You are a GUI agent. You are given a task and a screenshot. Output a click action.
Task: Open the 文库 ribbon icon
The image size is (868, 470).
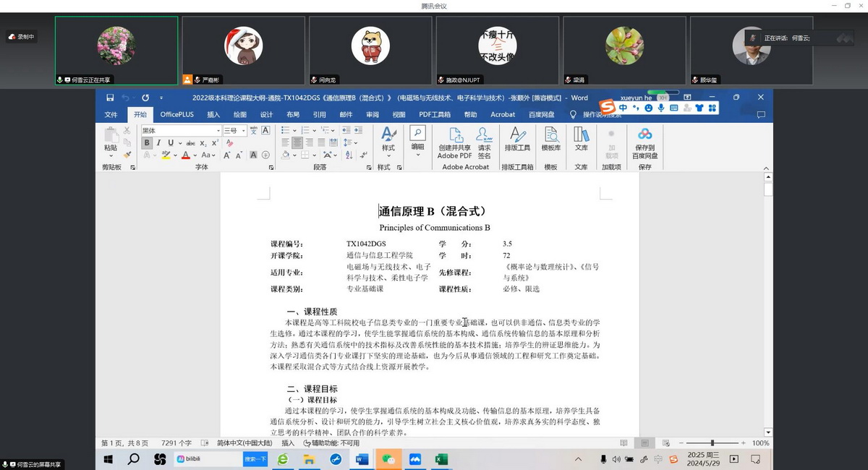tap(581, 139)
